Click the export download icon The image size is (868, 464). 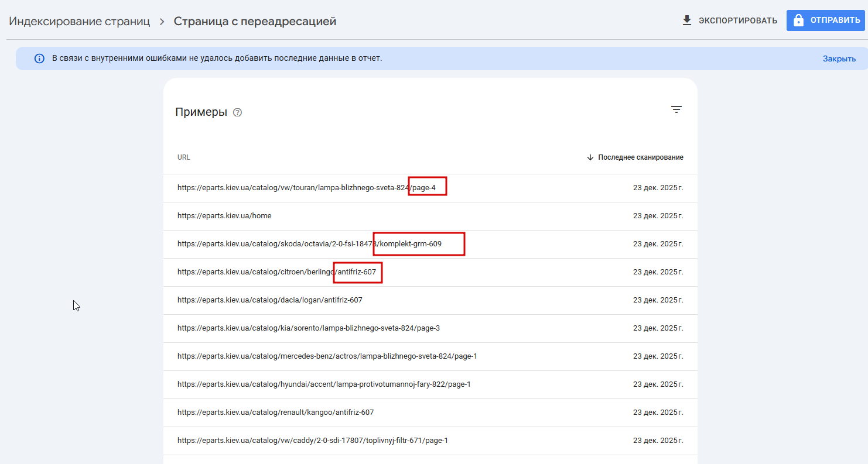(687, 20)
